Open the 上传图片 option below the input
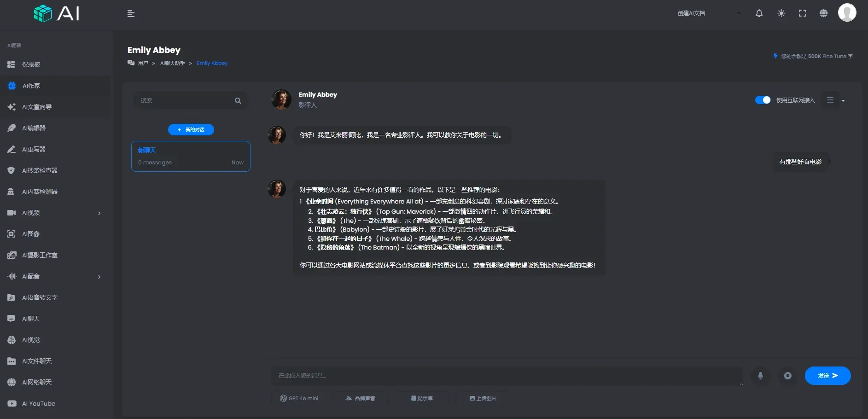868x419 pixels. (x=483, y=398)
